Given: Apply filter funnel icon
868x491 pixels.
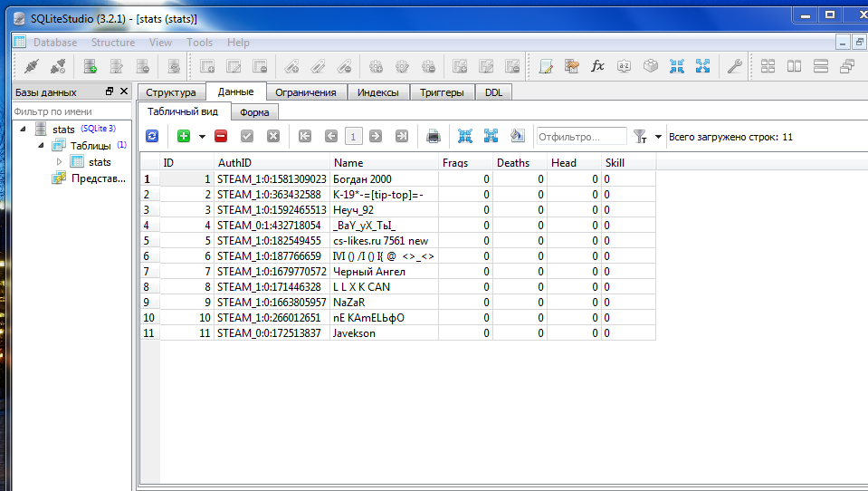Looking at the screenshot, I should click(x=640, y=136).
